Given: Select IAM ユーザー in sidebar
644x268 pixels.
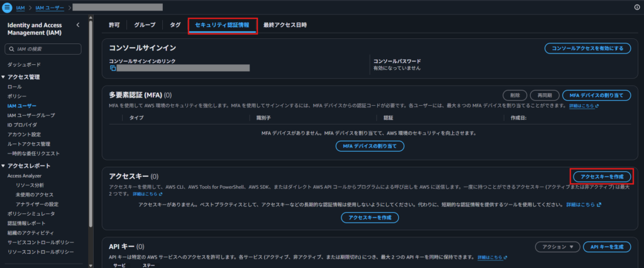Looking at the screenshot, I should (22, 106).
